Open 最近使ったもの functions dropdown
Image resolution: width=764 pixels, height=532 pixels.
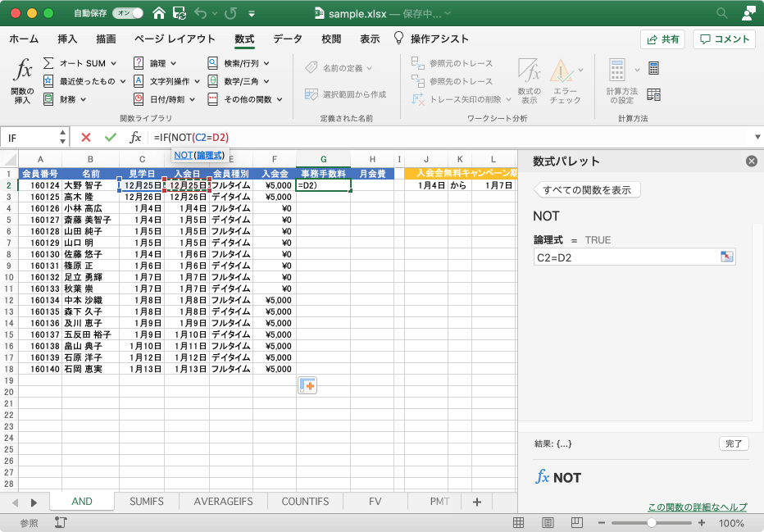pyautogui.click(x=123, y=81)
